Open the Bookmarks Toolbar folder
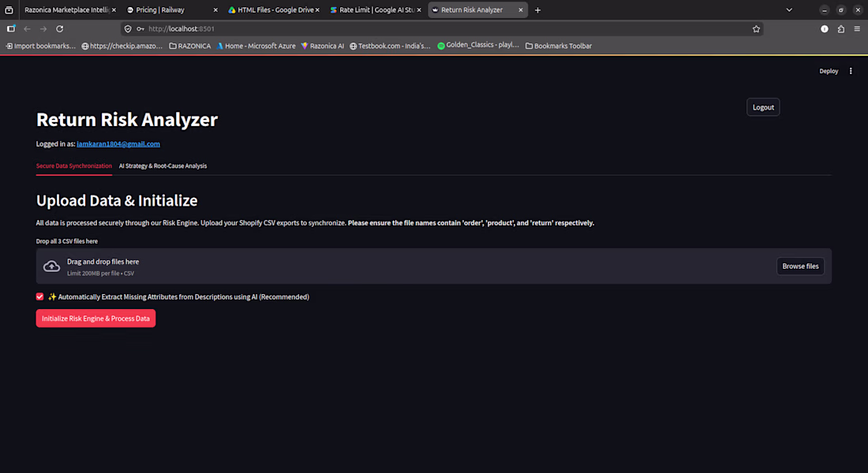The height and width of the screenshot is (473, 868). pyautogui.click(x=559, y=46)
